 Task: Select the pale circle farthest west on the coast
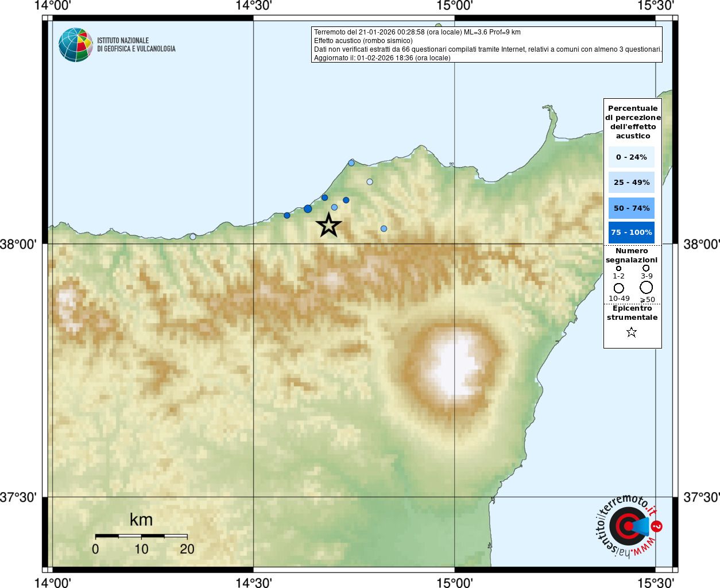[x=193, y=237]
